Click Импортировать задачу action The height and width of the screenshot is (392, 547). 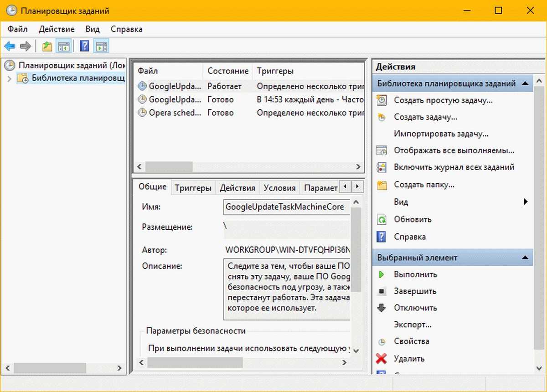(x=441, y=134)
